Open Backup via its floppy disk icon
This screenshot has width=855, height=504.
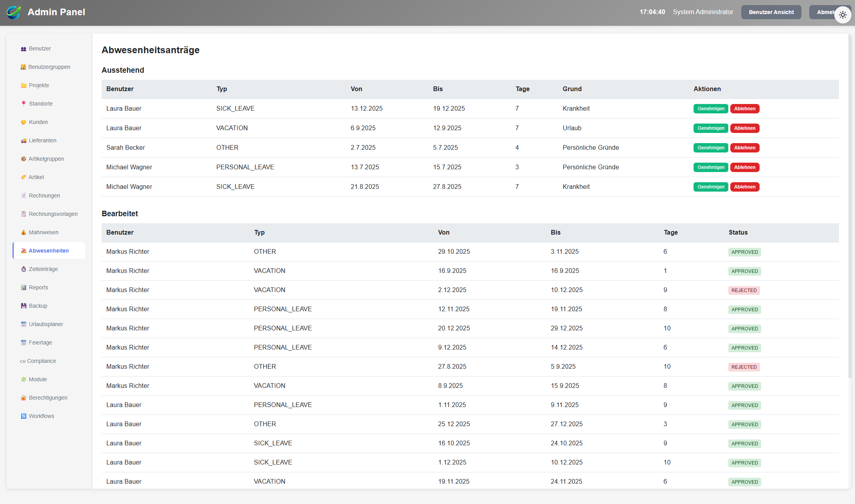(x=23, y=306)
